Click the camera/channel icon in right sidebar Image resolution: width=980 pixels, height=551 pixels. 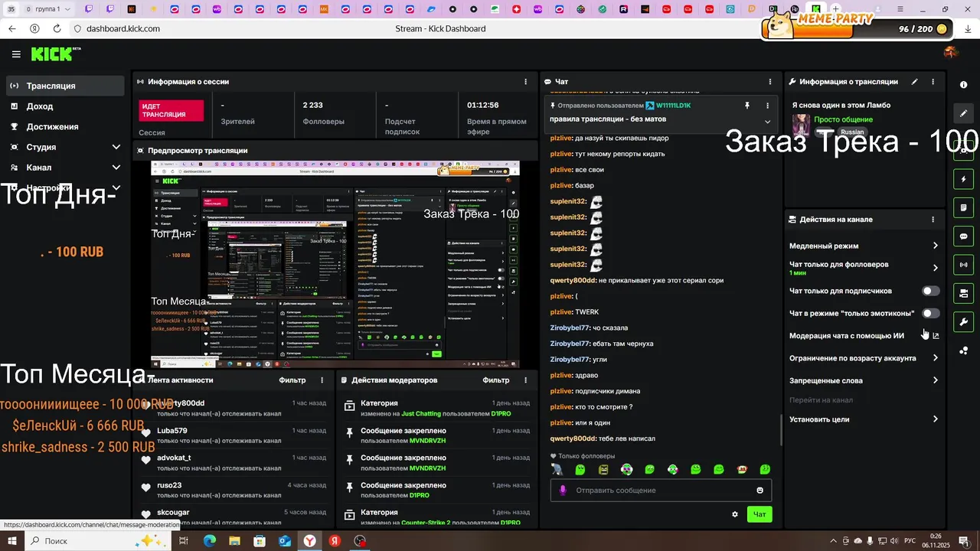[964, 293]
